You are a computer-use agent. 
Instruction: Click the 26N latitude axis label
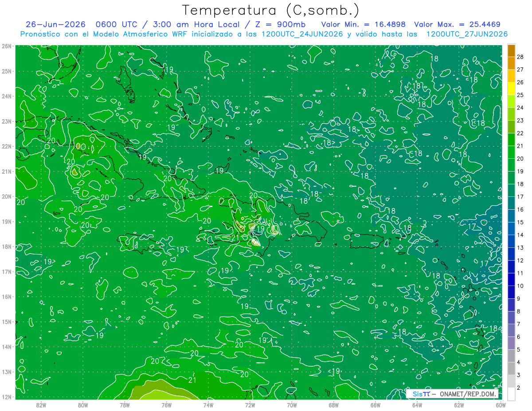click(x=7, y=46)
